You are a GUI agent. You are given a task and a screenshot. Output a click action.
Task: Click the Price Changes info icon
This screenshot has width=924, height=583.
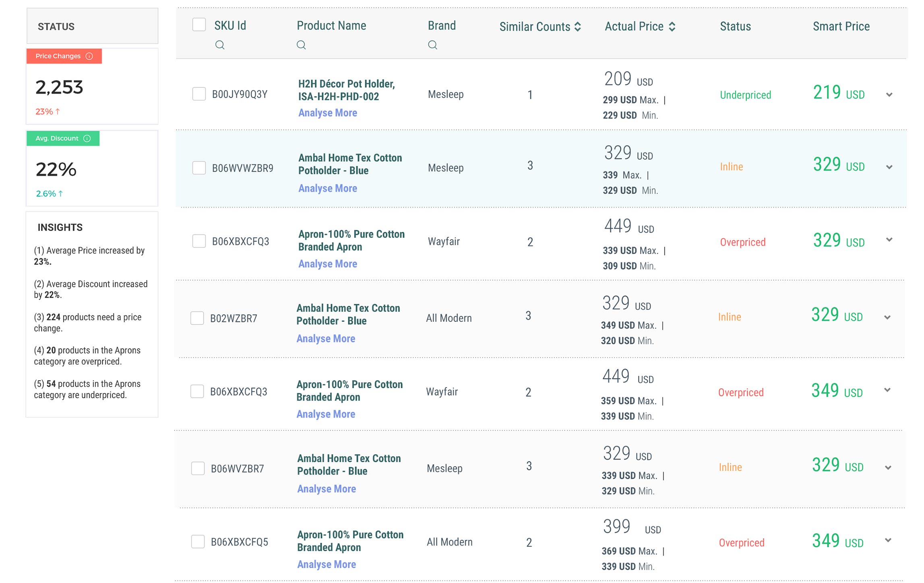89,56
